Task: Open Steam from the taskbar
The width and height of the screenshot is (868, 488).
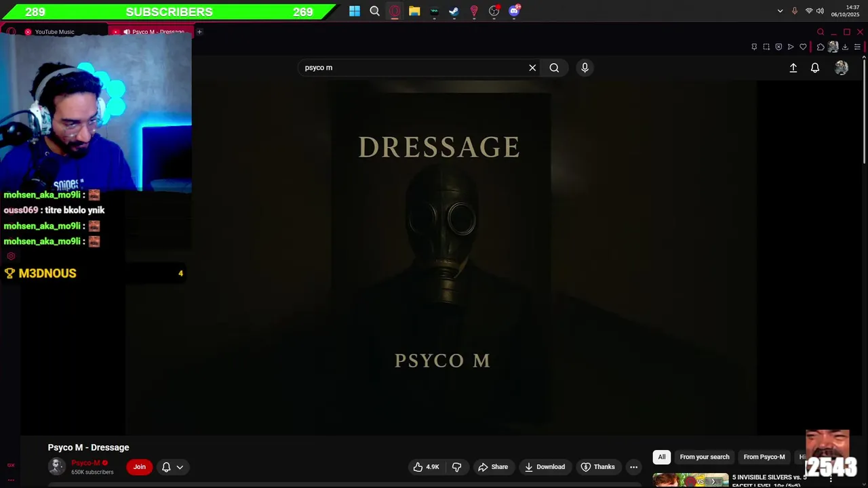Action: tap(454, 11)
